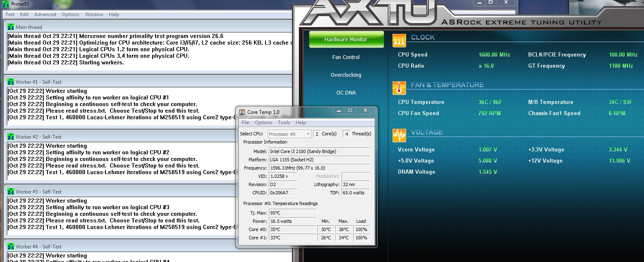Close the Core Temp window
Screen dimensions: 644x262
(365, 111)
